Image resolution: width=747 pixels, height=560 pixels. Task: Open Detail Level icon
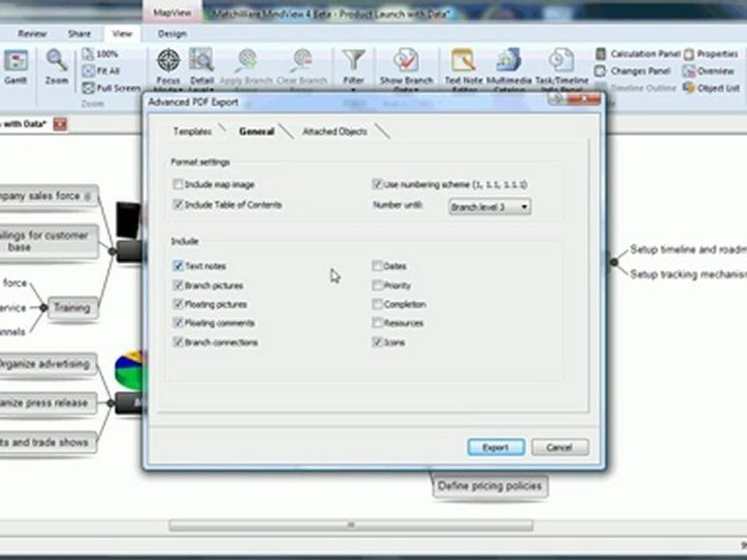pos(202,70)
